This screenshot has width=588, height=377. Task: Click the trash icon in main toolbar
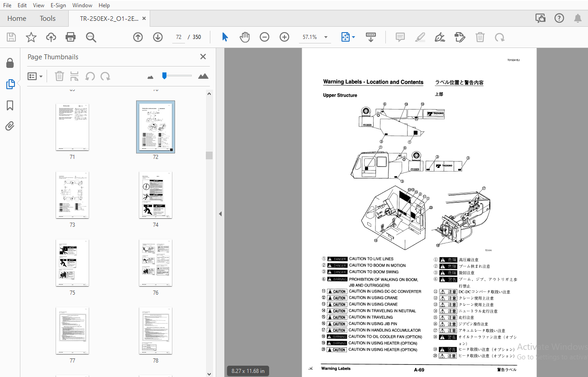(480, 37)
